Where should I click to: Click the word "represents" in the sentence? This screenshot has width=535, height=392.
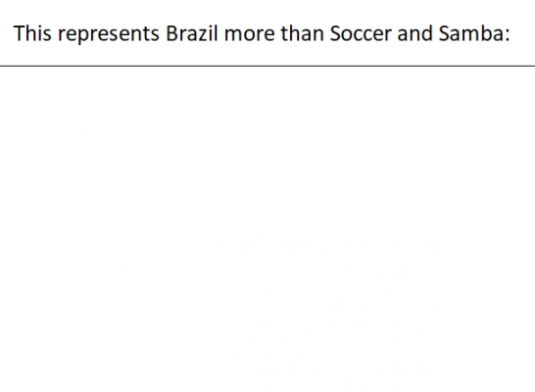click(109, 35)
